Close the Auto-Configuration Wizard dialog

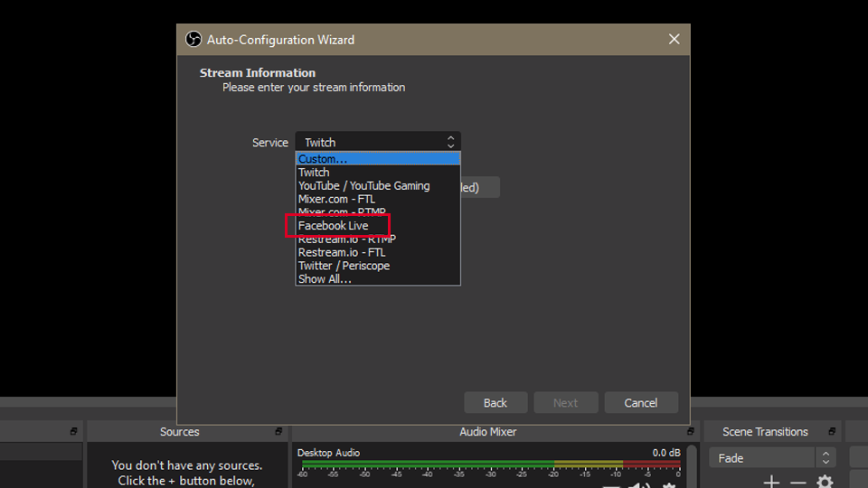click(x=674, y=39)
